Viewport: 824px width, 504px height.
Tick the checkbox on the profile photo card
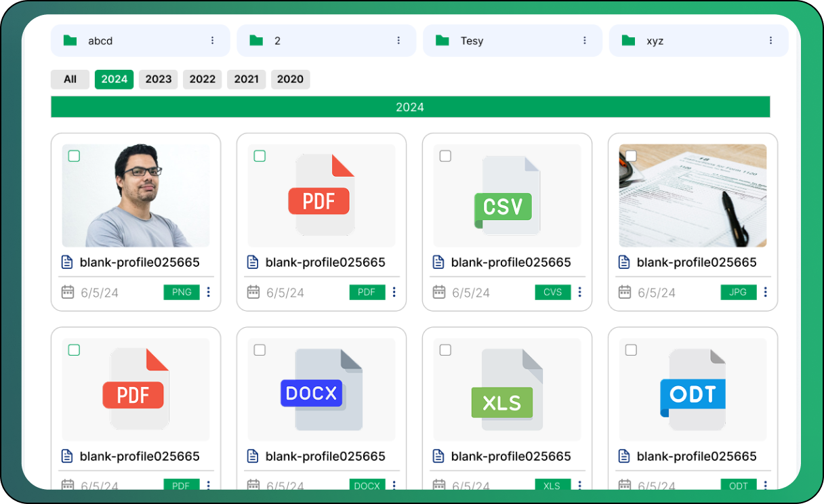74,156
